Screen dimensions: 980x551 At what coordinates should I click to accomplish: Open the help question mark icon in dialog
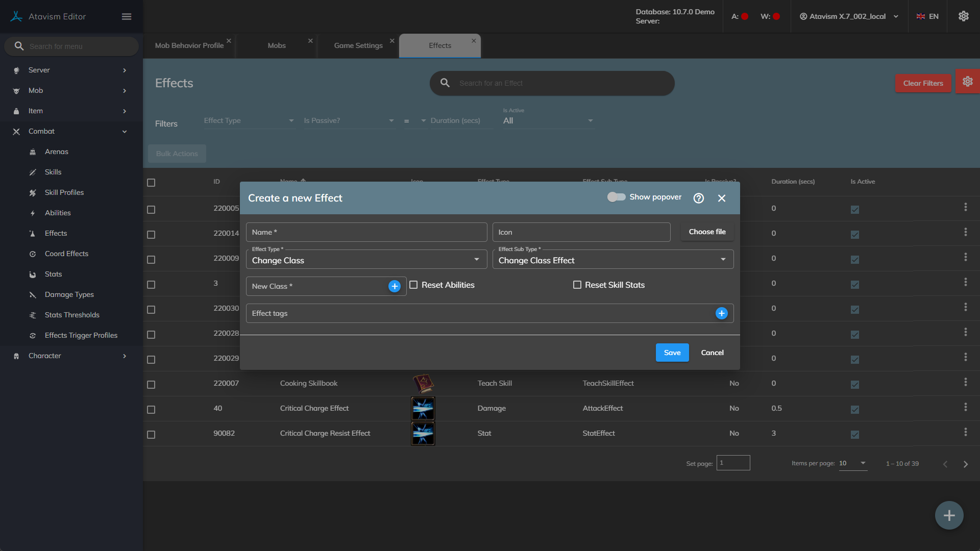[698, 198]
